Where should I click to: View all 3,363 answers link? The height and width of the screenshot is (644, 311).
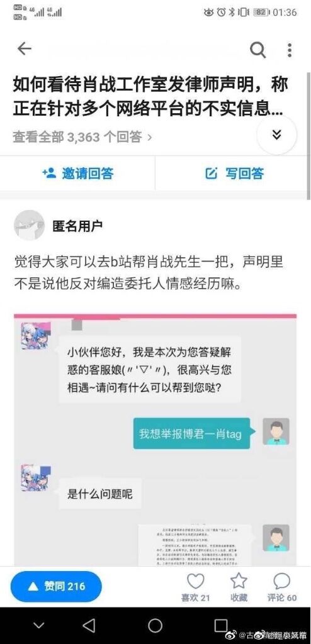(82, 136)
